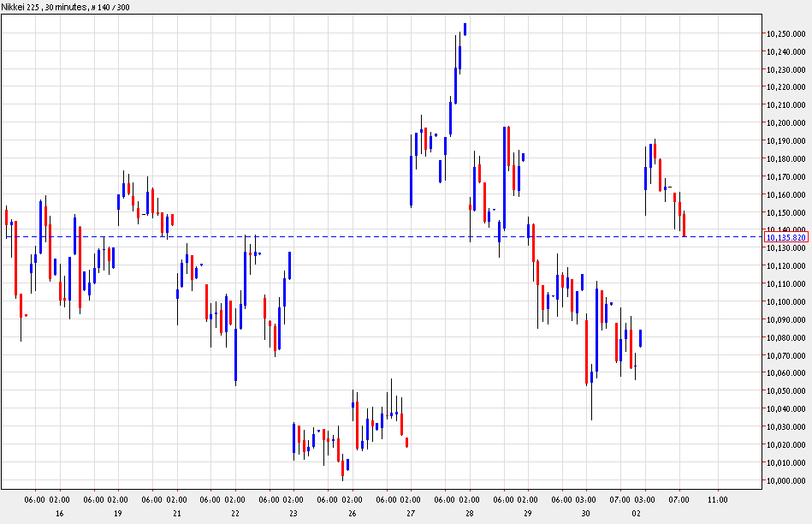Select the 10,120.000 price level label

(786, 266)
